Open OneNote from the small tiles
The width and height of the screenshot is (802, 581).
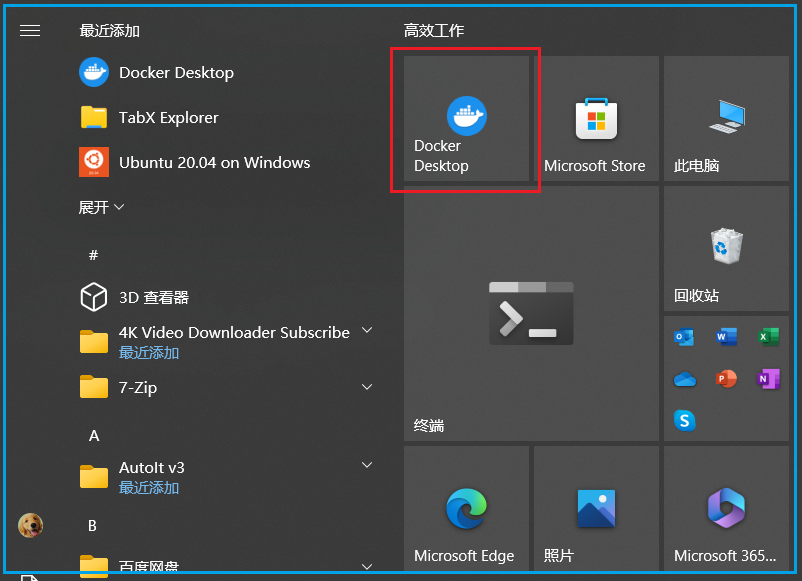click(x=768, y=379)
